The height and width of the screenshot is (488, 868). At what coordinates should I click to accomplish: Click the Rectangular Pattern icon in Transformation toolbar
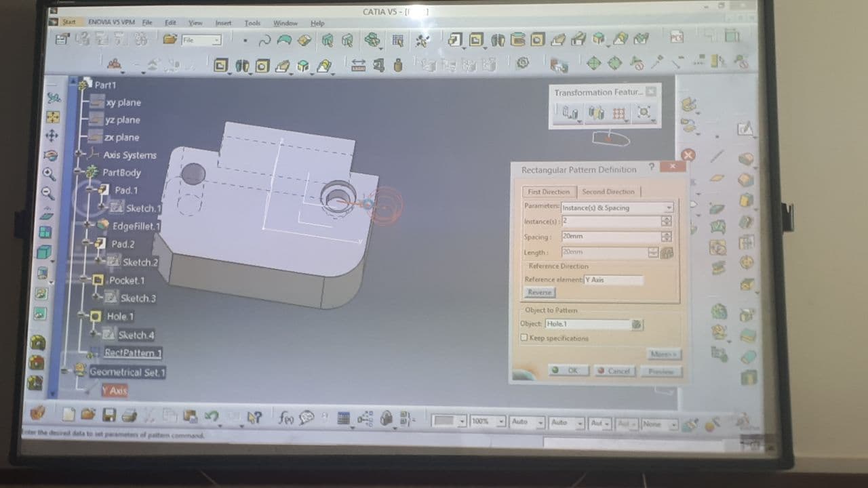coord(618,114)
